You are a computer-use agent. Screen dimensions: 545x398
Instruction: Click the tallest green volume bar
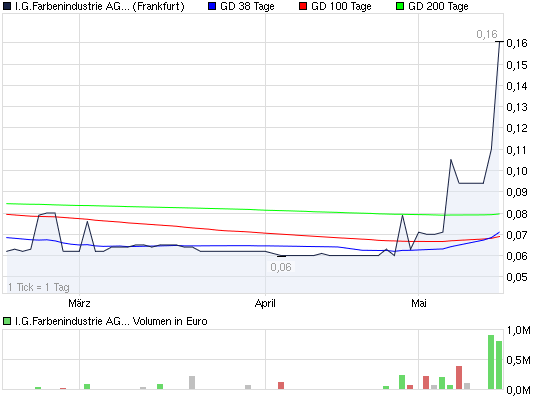(x=491, y=362)
